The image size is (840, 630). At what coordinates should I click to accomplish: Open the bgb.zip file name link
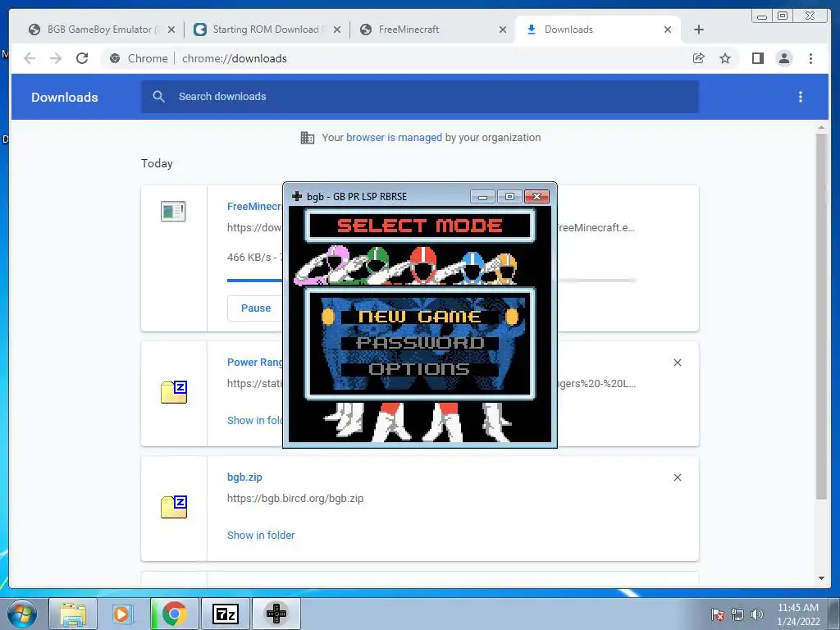(x=244, y=477)
